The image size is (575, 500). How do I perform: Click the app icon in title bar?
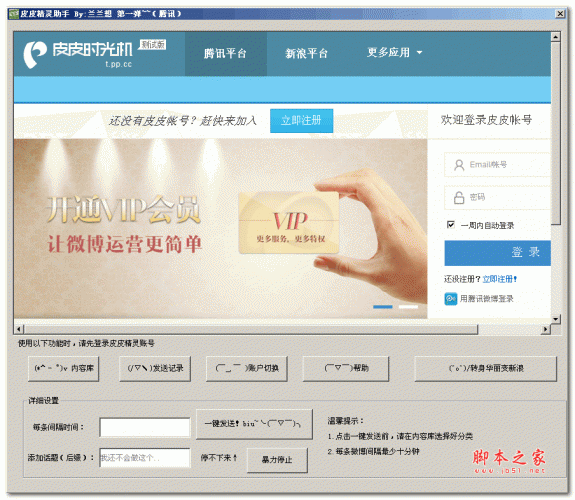[x=14, y=14]
